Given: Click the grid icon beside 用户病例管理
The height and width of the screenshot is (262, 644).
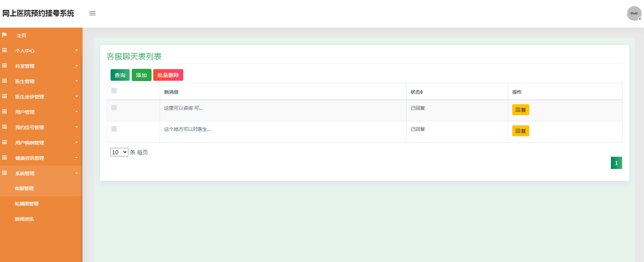Looking at the screenshot, I should (x=4, y=142).
